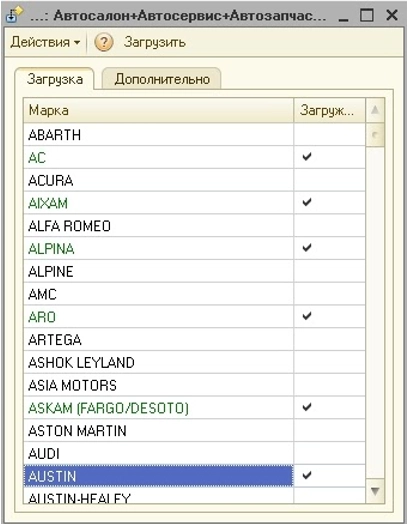Image resolution: width=408 pixels, height=524 pixels.
Task: Toggle the load checkbox for AUDI
Action: tap(329, 453)
